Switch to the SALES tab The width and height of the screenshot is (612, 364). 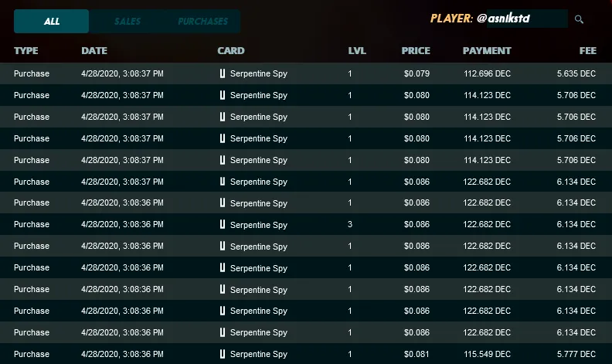pyautogui.click(x=127, y=21)
